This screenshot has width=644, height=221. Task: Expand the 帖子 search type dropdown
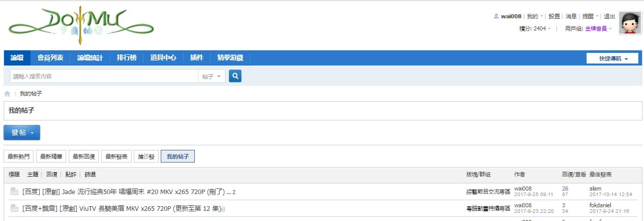coord(211,76)
